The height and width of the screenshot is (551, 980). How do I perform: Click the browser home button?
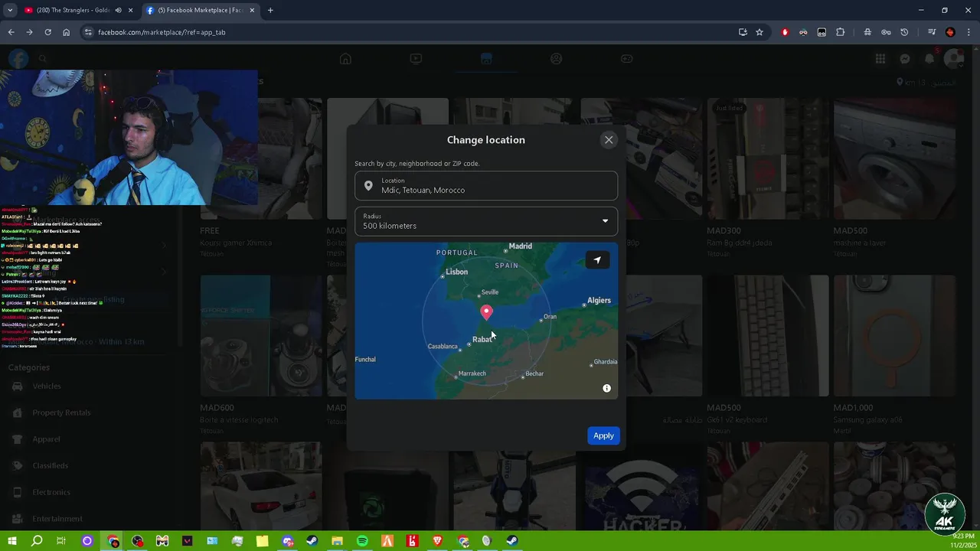pos(66,32)
